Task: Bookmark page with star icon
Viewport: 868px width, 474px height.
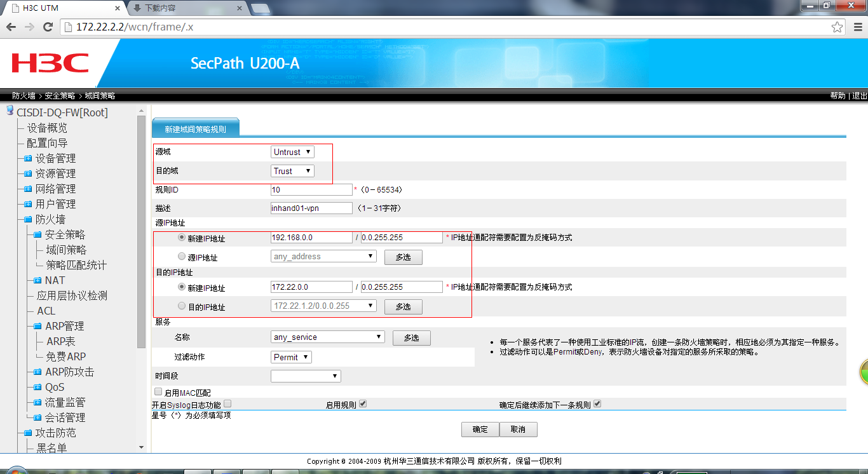Action: point(837,27)
